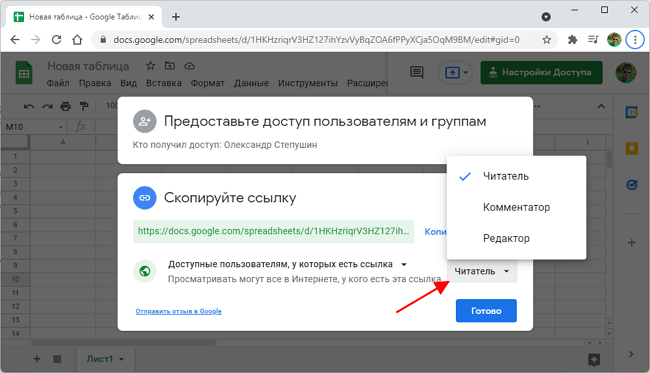Open a new browser tab
Image resolution: width=650 pixels, height=373 pixels.
click(176, 17)
